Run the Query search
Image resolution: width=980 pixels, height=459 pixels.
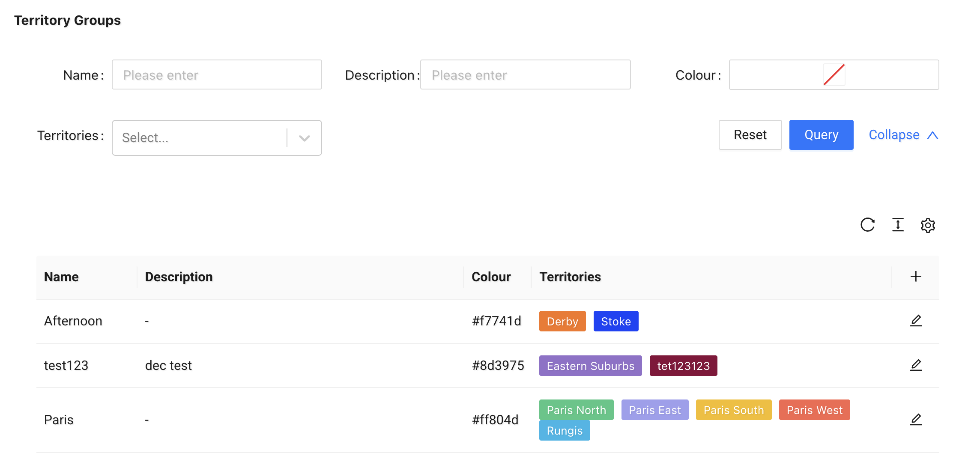click(x=821, y=135)
